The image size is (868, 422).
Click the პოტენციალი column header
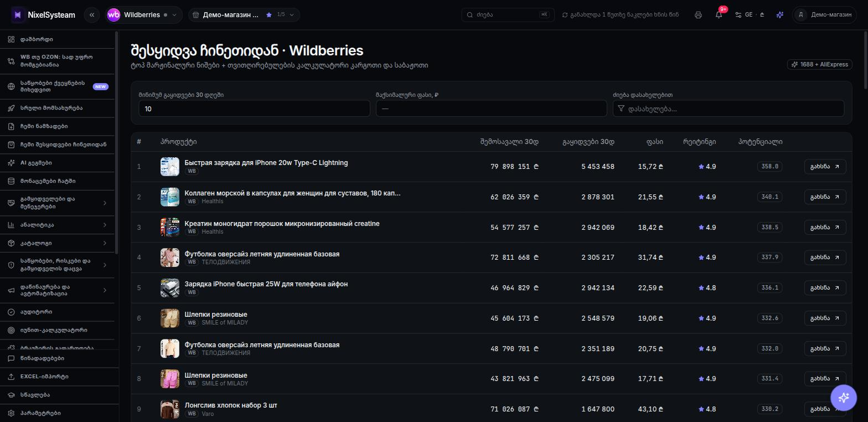coord(761,142)
